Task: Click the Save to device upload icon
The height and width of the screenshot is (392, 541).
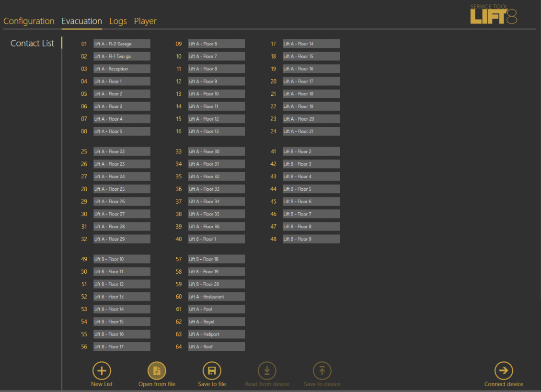Action: pos(322,370)
